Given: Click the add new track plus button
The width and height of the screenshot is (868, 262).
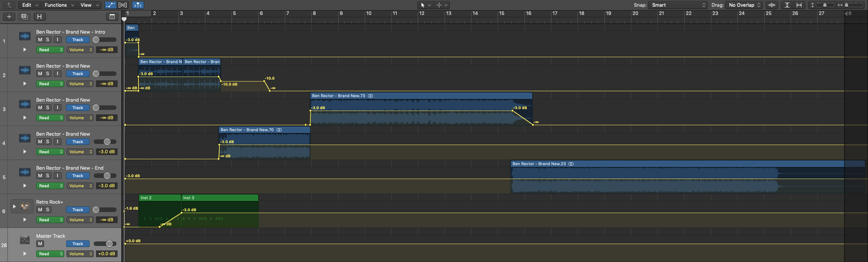Looking at the screenshot, I should (9, 16).
